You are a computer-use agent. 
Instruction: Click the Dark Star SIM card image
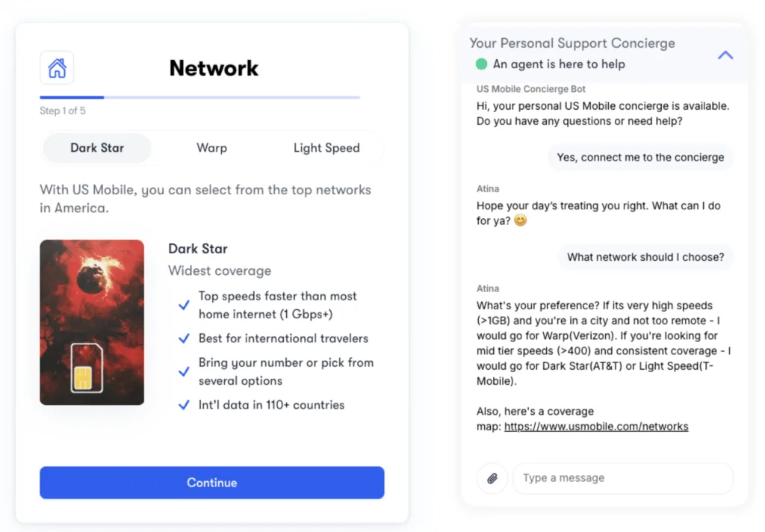[x=92, y=321]
